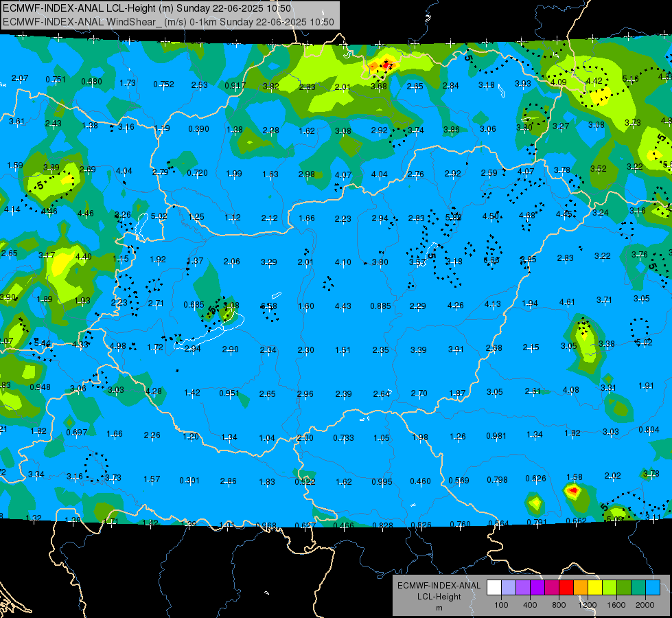
Task: Click the wind shear value '0.569'
Action: click(459, 481)
